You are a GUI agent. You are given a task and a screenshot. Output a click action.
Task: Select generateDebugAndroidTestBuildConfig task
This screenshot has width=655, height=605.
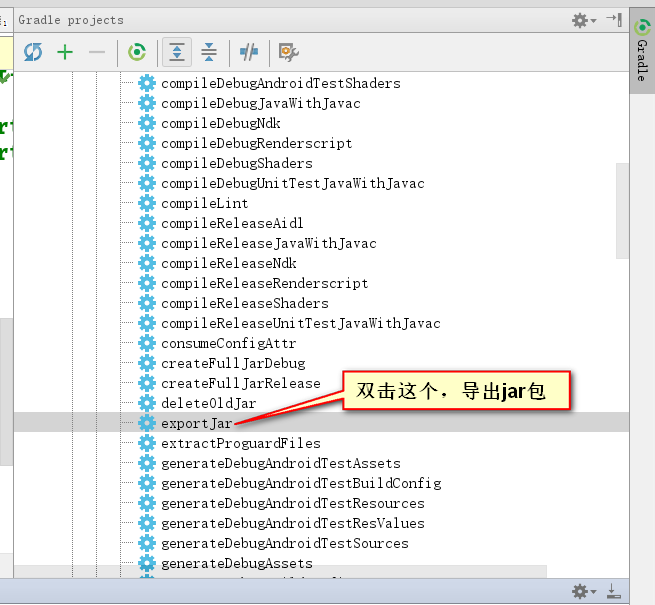[x=301, y=483]
